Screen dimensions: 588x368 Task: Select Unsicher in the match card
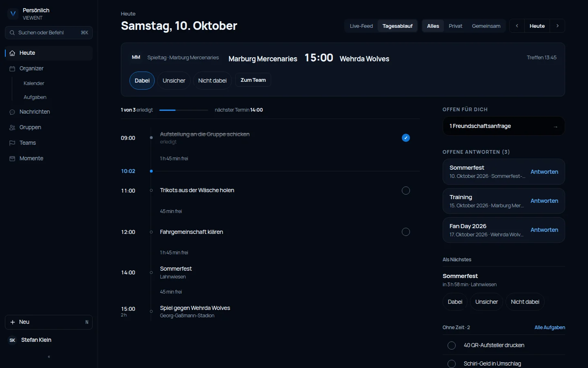pos(174,81)
